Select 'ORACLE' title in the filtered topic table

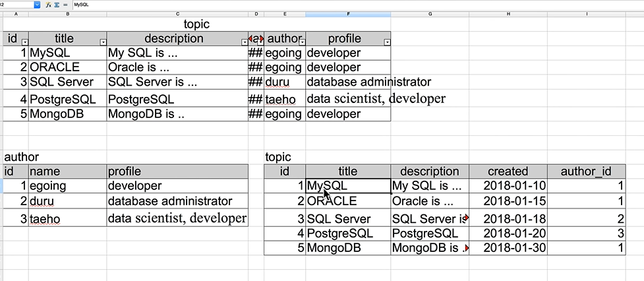pyautogui.click(x=67, y=67)
